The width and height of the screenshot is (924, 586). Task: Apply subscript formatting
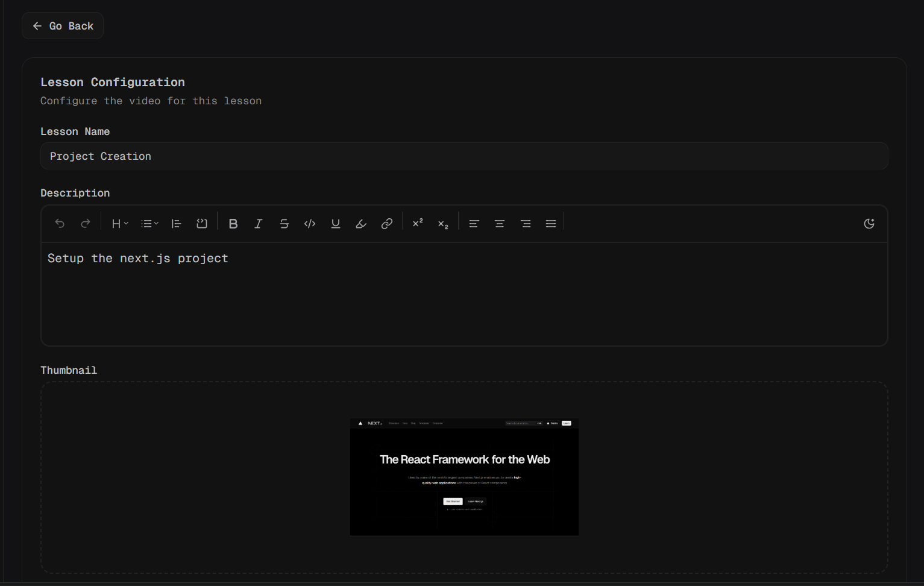[443, 224]
